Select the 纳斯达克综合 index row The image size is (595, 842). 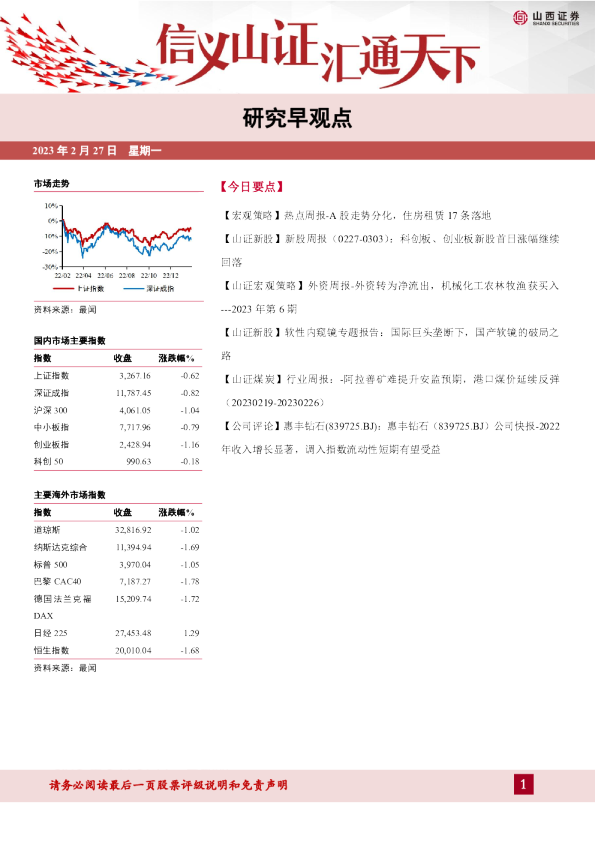point(117,547)
